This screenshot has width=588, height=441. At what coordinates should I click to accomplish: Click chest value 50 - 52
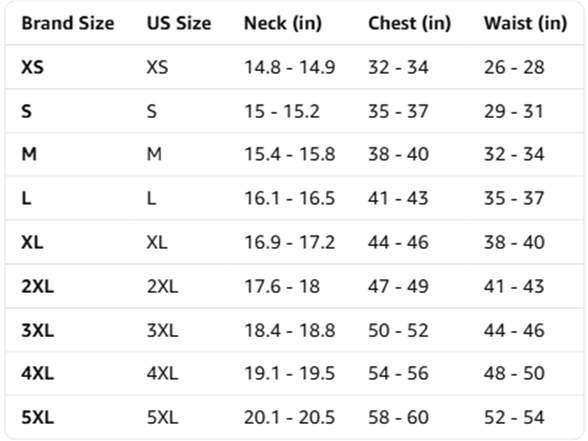tap(398, 331)
